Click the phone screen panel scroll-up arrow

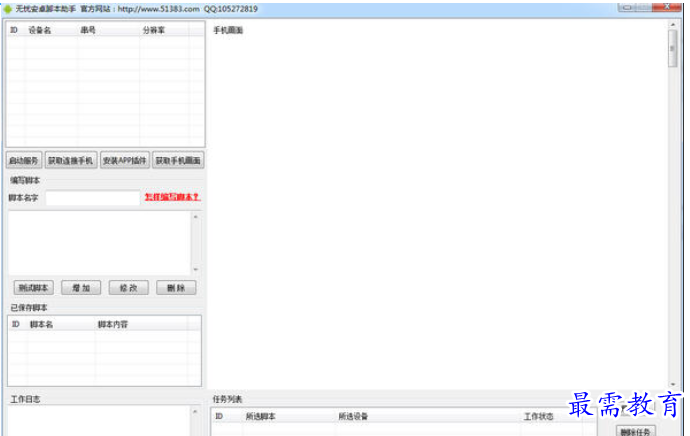[673, 25]
